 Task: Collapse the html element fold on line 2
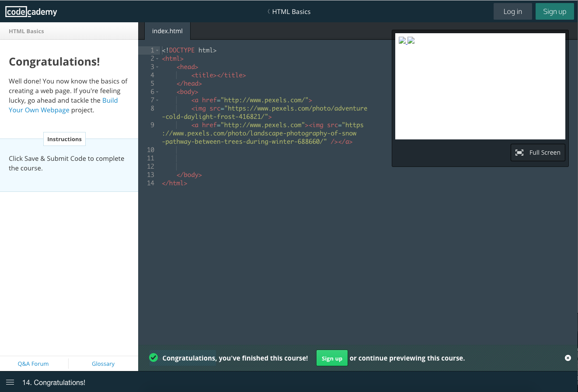157,58
